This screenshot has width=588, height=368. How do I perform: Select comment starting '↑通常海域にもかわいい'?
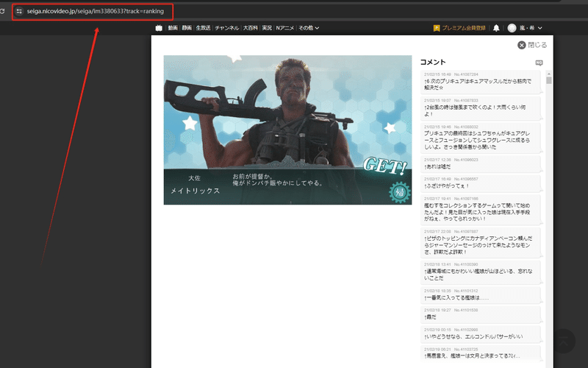pos(481,272)
